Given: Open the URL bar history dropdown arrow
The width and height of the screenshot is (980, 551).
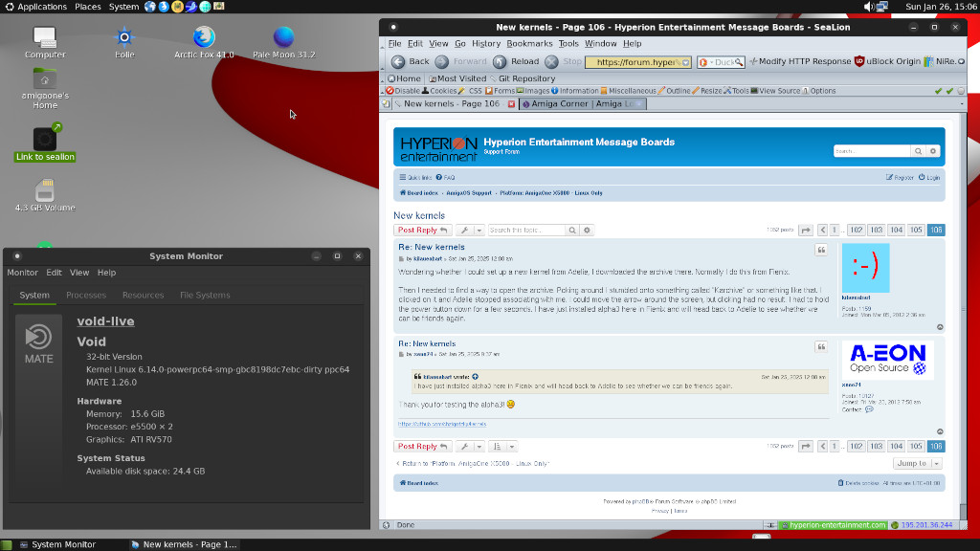Looking at the screenshot, I should 685,62.
